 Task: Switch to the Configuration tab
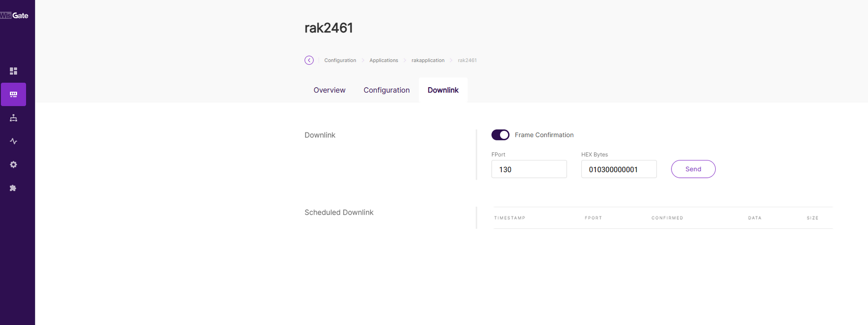coord(387,90)
